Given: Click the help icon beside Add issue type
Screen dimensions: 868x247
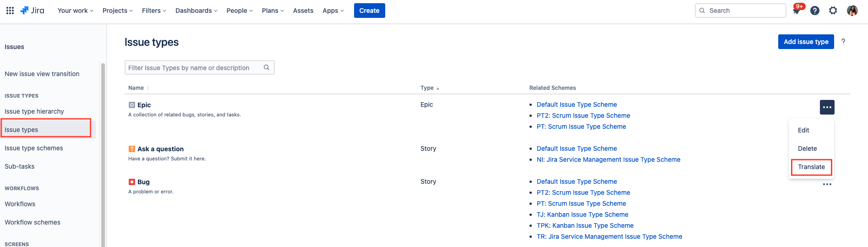Looking at the screenshot, I should click(x=843, y=42).
